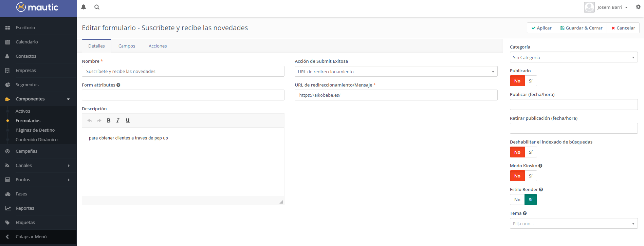Click the Campañas clock icon

[x=7, y=151]
